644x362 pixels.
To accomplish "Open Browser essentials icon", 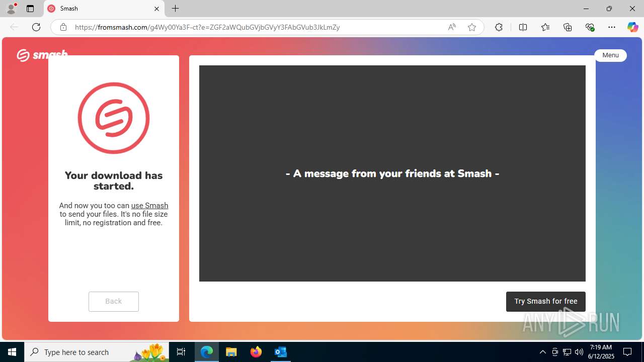I will [590, 27].
